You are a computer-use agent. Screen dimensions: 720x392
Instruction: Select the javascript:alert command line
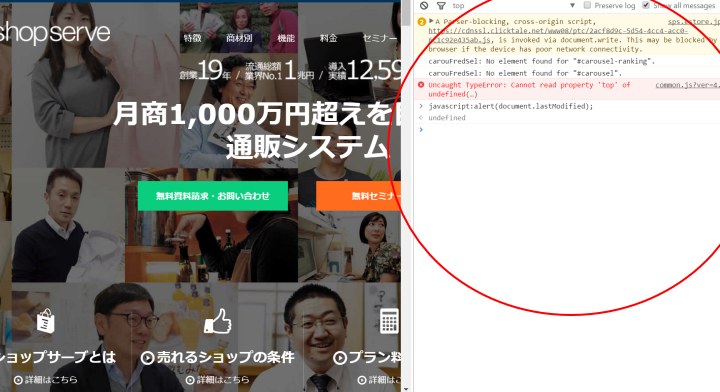(511, 106)
